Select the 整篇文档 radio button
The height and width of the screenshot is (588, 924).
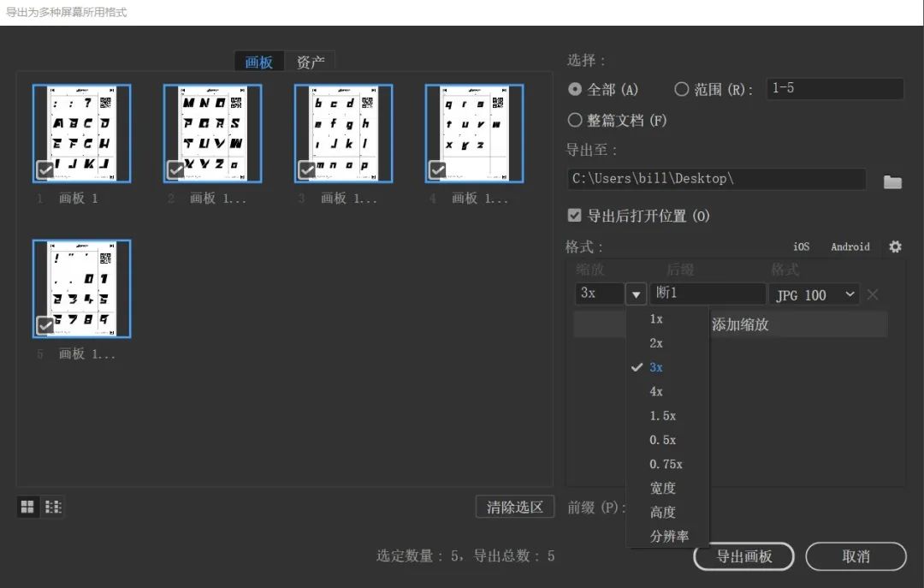pyautogui.click(x=574, y=120)
